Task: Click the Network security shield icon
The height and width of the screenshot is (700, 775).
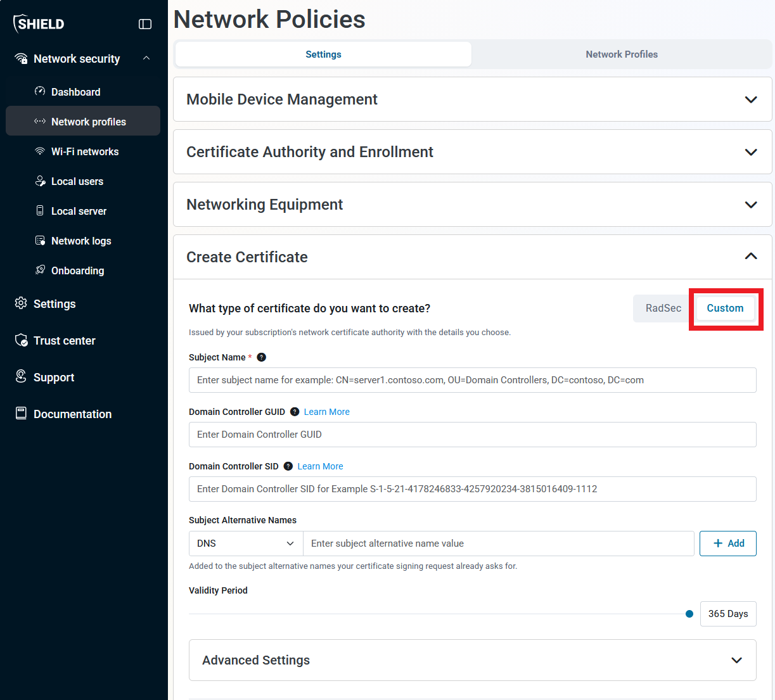Action: pos(21,59)
